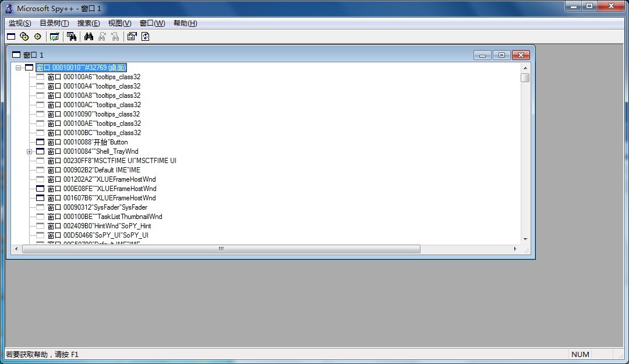This screenshot has height=364, width=629.
Task: Open the 监视(S) menu
Action: tap(20, 23)
